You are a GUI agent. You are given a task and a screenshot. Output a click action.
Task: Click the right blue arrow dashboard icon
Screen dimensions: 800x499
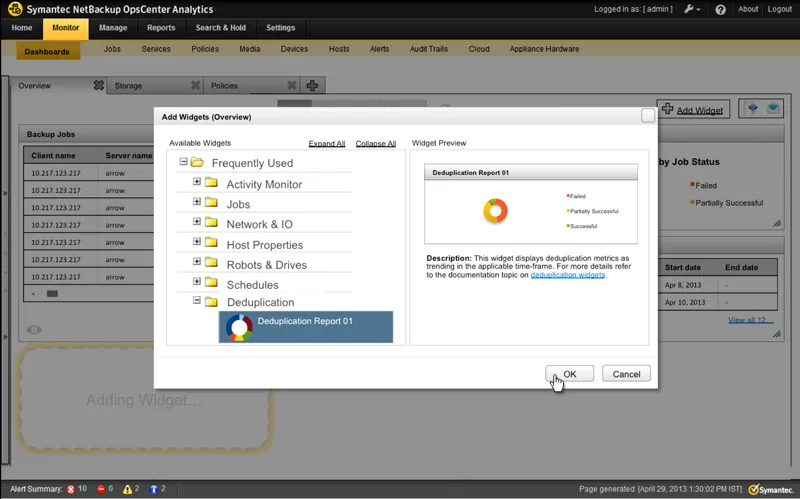tap(773, 108)
